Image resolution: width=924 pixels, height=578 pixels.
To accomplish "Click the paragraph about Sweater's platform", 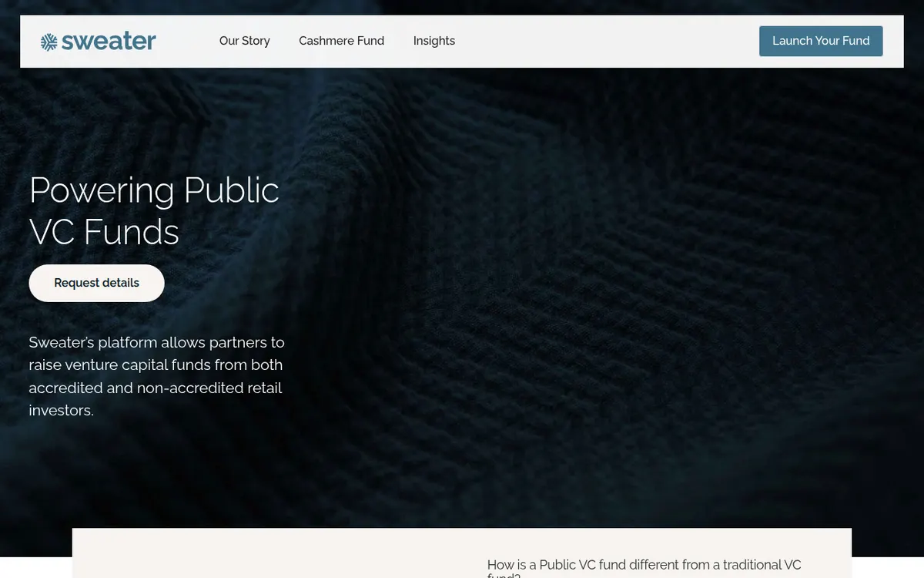I will pos(157,376).
